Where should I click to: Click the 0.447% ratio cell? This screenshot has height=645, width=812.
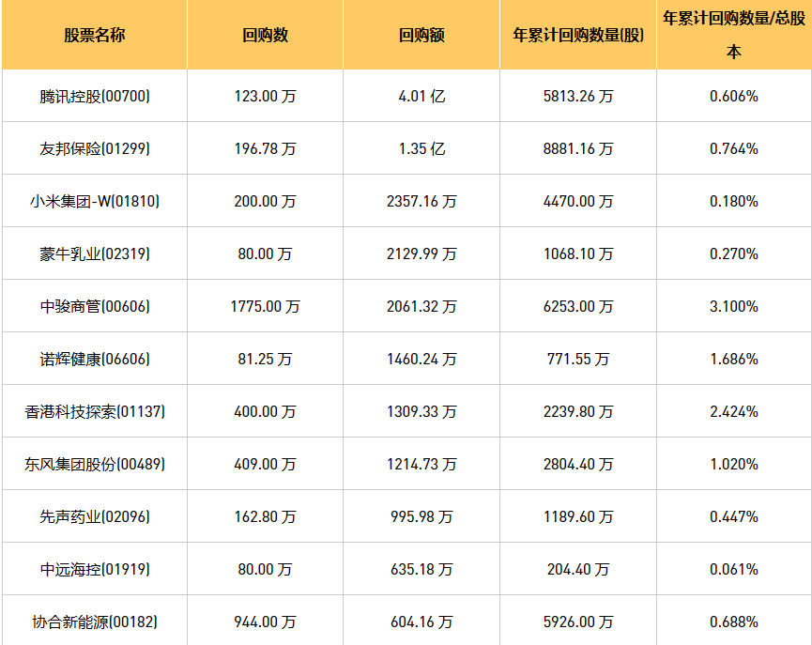[x=734, y=516]
